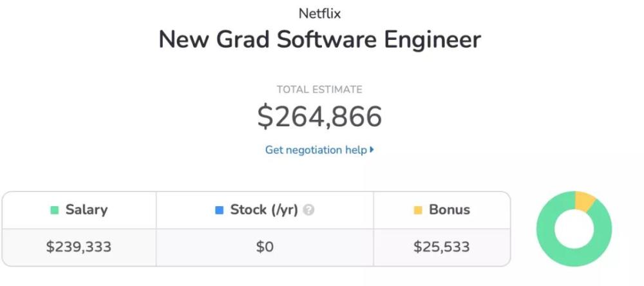
Task: Click the Stock (/yr) label text
Action: coord(264,210)
